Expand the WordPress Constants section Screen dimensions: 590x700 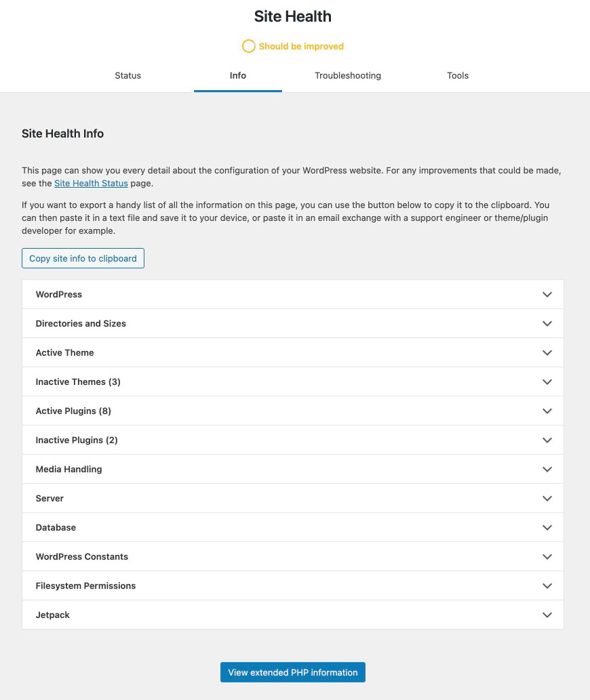(292, 556)
